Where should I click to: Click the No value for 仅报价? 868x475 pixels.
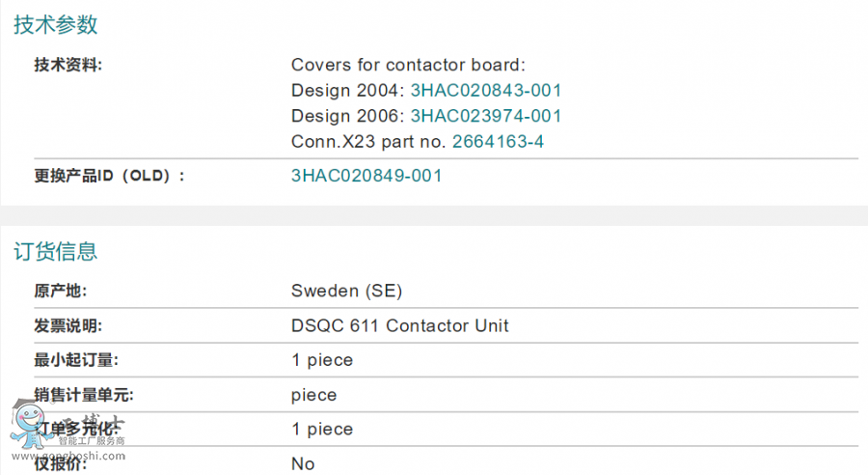coord(303,463)
